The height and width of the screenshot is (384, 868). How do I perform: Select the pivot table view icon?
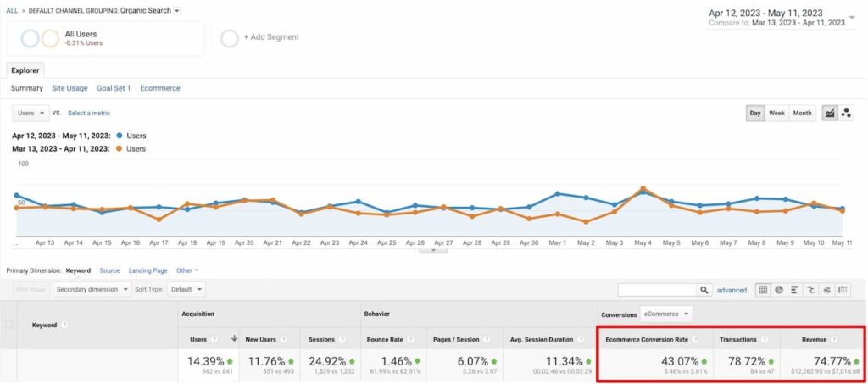(x=843, y=290)
